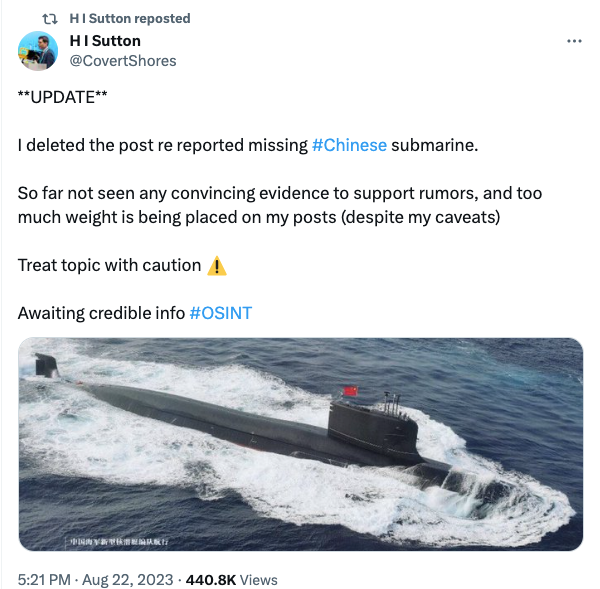Open H I Sutton's profile avatar
600x589 pixels.
point(39,51)
